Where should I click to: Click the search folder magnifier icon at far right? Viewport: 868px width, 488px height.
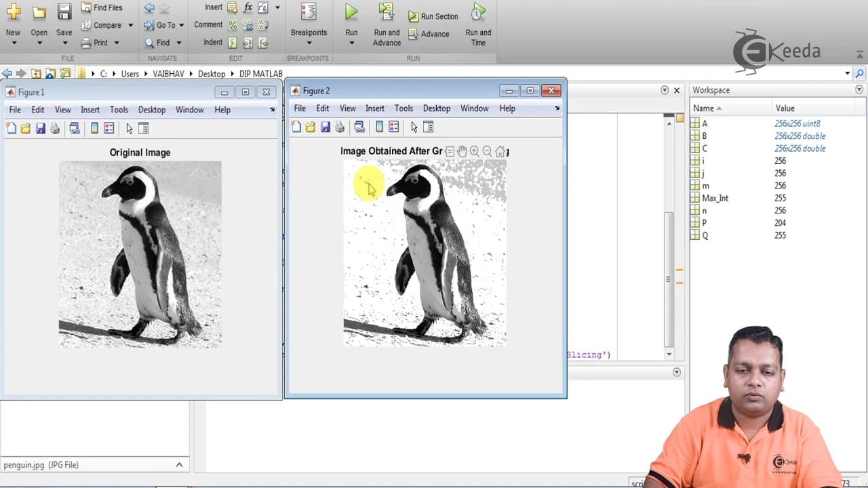[860, 73]
